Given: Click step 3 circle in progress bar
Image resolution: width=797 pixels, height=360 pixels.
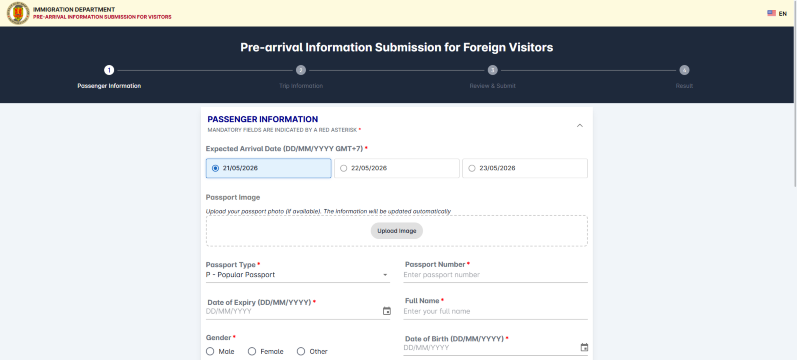Looking at the screenshot, I should click(x=493, y=70).
